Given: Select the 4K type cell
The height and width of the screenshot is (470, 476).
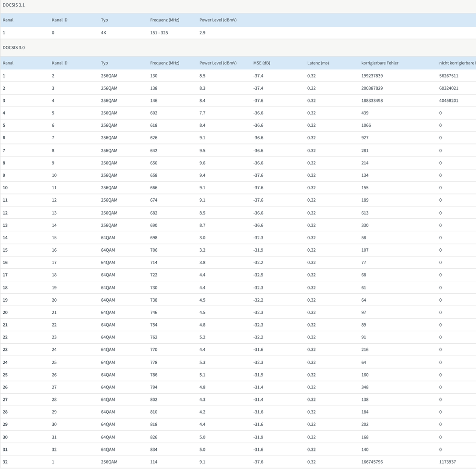Looking at the screenshot, I should point(104,33).
